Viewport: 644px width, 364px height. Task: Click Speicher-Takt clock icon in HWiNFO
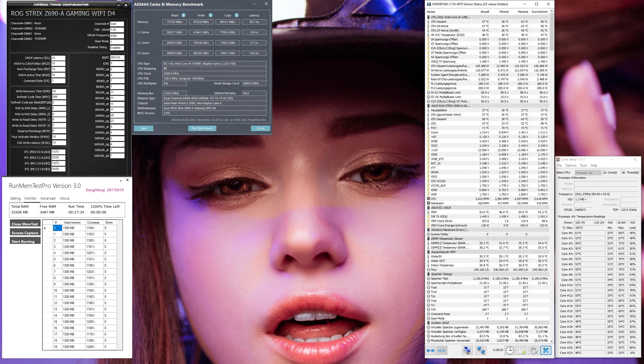[428, 279]
